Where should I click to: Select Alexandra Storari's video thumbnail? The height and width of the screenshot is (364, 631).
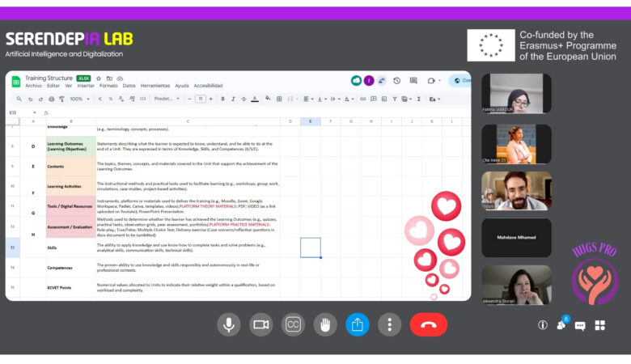point(516,285)
